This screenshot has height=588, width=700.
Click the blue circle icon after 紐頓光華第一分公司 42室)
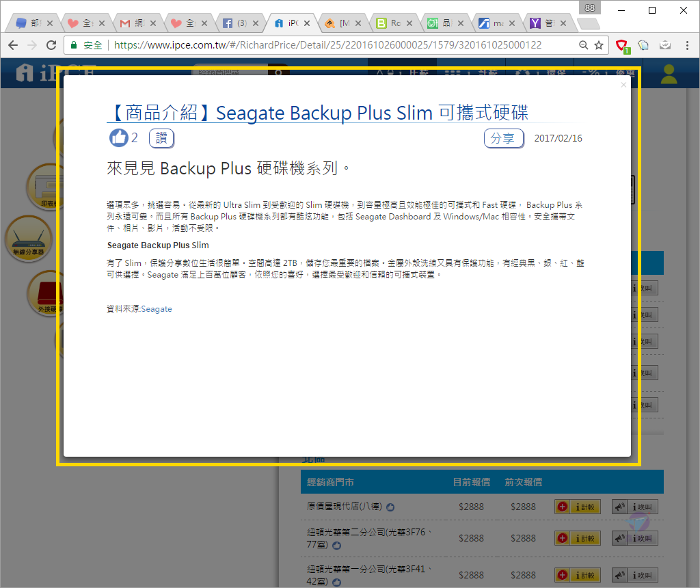[x=336, y=583]
